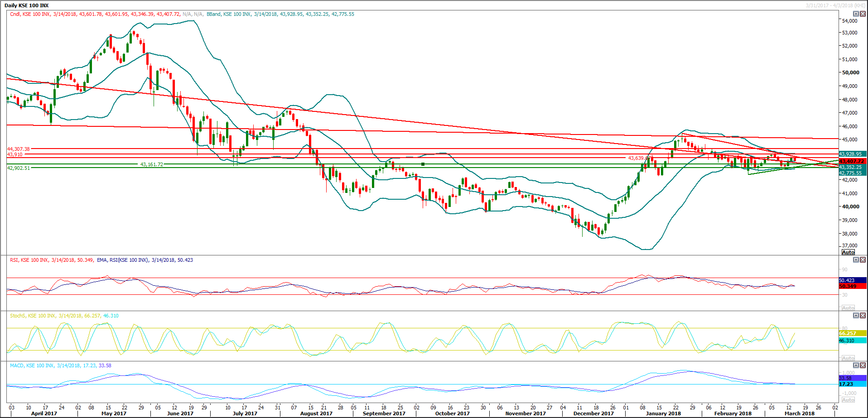The width and height of the screenshot is (868, 418).
Task: Select the 44,307.38 horizontal resistance line label
Action: point(19,149)
